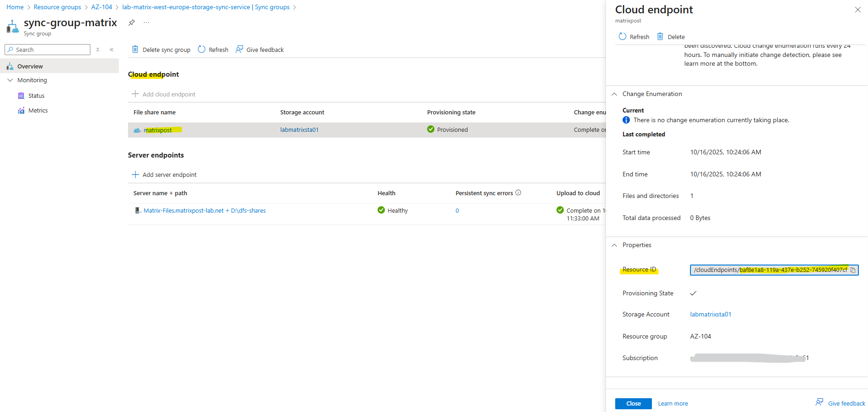Screen dimensions: 868x412
Task: Collapse the Properties section
Action: (614, 245)
